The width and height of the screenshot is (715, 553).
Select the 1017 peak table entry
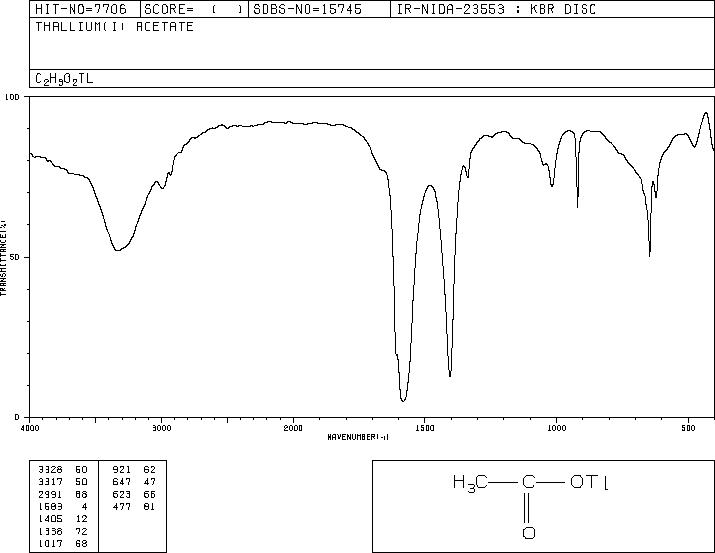click(63, 543)
